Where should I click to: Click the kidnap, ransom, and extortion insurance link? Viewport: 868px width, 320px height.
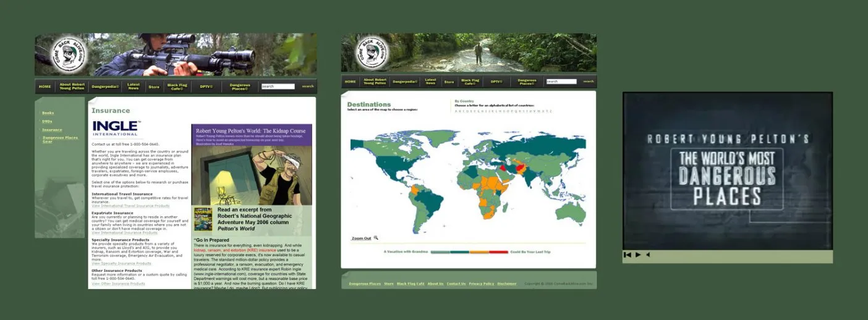pos(232,249)
